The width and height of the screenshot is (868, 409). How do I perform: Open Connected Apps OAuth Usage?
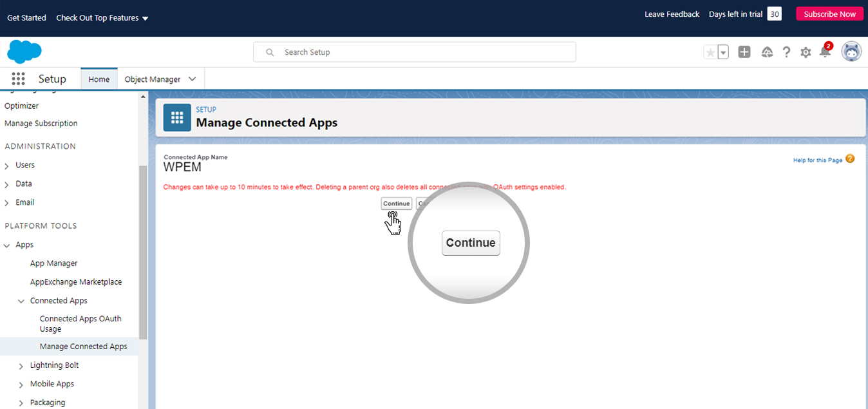80,323
